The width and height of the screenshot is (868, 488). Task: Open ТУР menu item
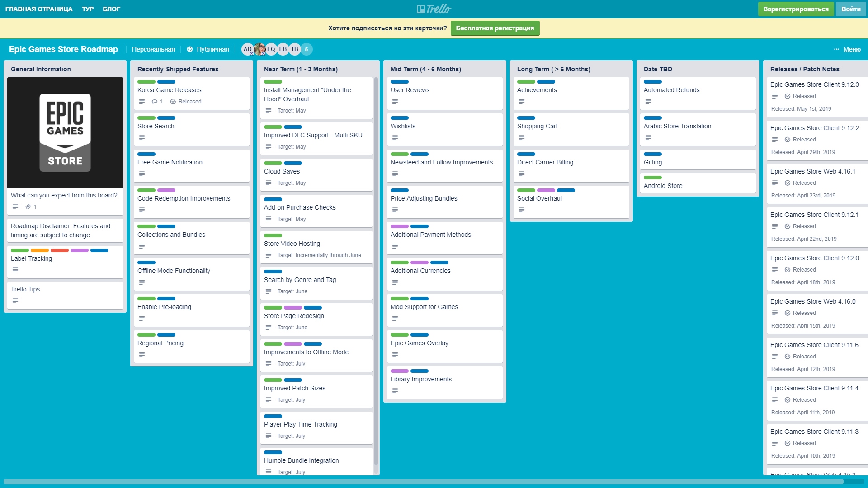88,9
